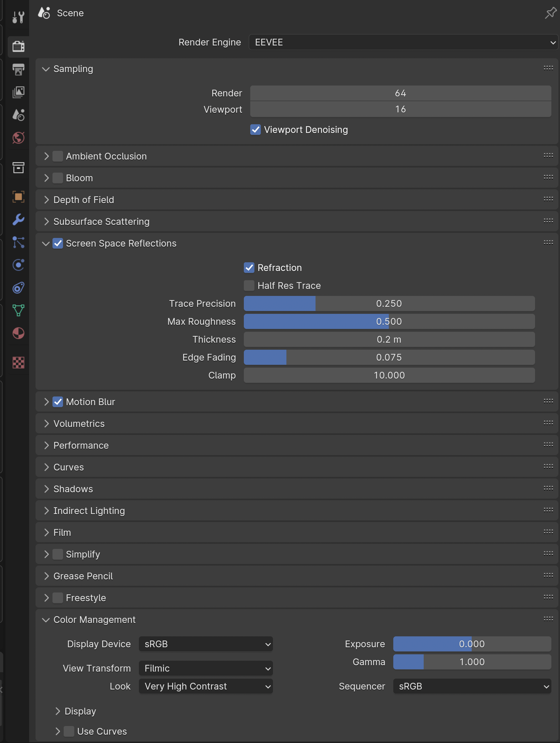
Task: Open the Object Data properties tab
Action: click(18, 310)
